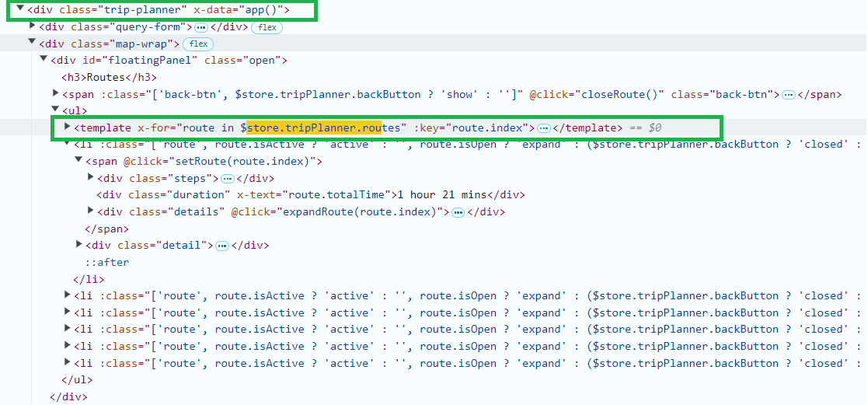
Task: Click the highlighted store.tripPlanner.rou search match
Action: (x=314, y=127)
